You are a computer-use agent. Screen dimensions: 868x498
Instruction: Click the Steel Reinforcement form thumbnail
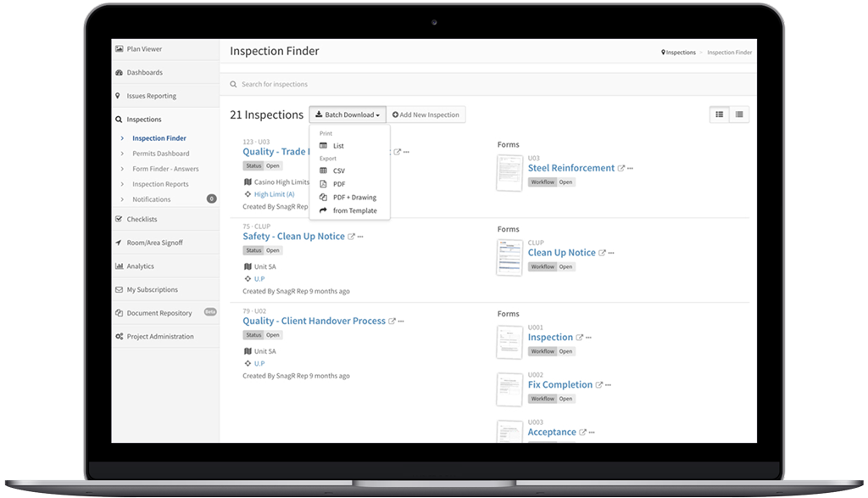click(x=509, y=172)
